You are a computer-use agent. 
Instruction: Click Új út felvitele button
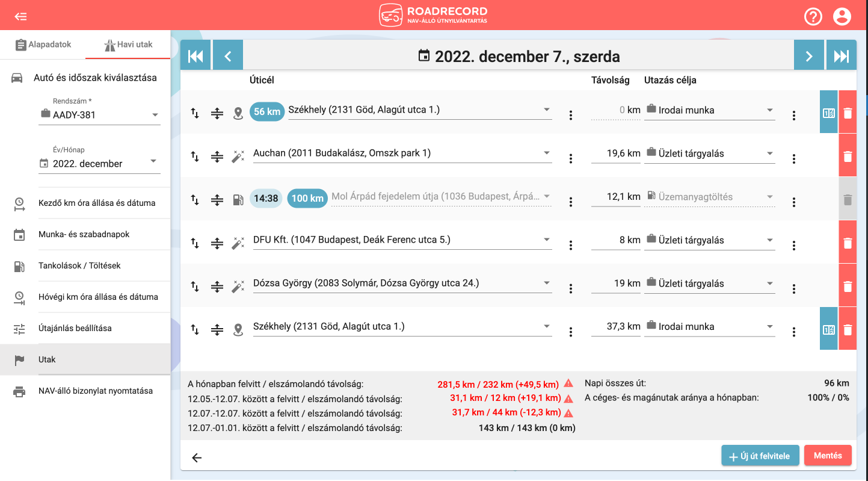760,456
